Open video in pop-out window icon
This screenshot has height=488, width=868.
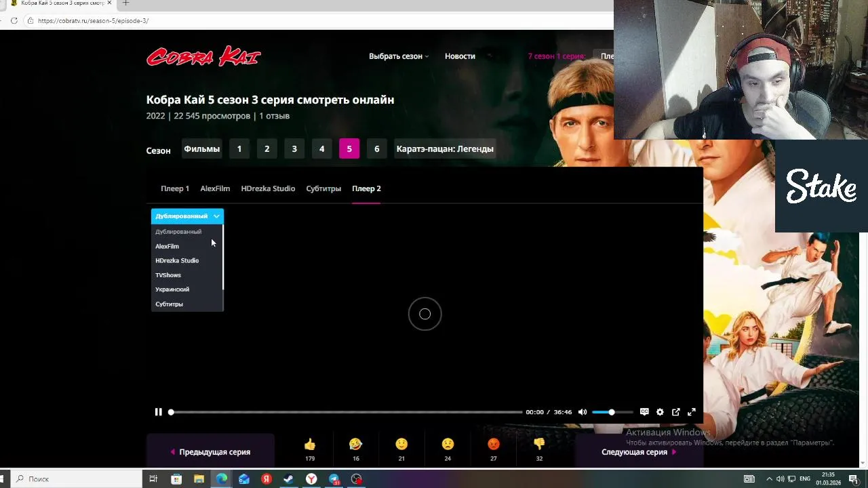coord(676,412)
